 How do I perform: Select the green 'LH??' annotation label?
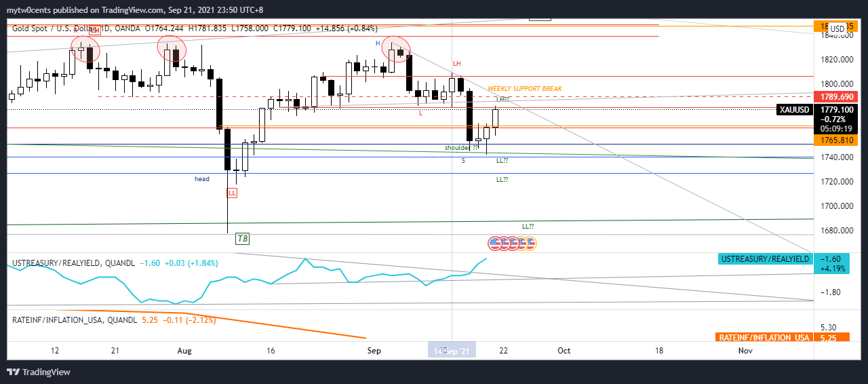pos(502,100)
